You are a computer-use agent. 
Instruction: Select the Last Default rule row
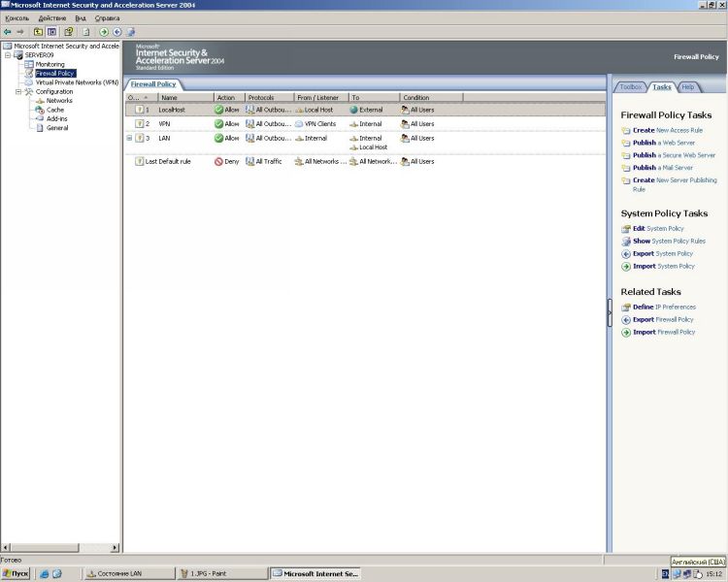365,162
